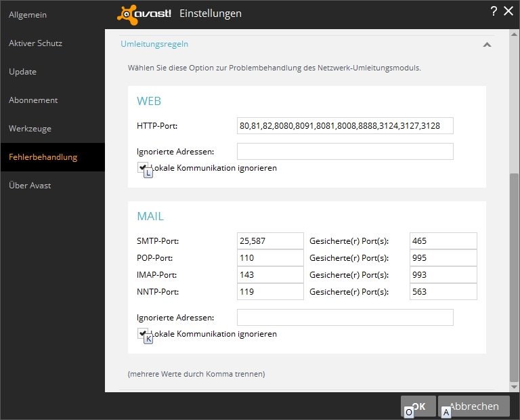
Task: Click the Umleitungsregeln section header
Action: coord(154,44)
